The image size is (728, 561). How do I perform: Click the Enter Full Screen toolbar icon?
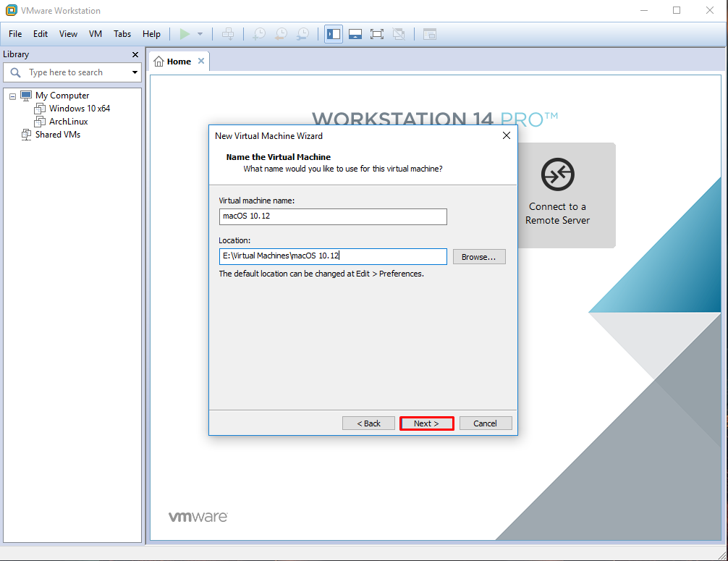coord(377,34)
